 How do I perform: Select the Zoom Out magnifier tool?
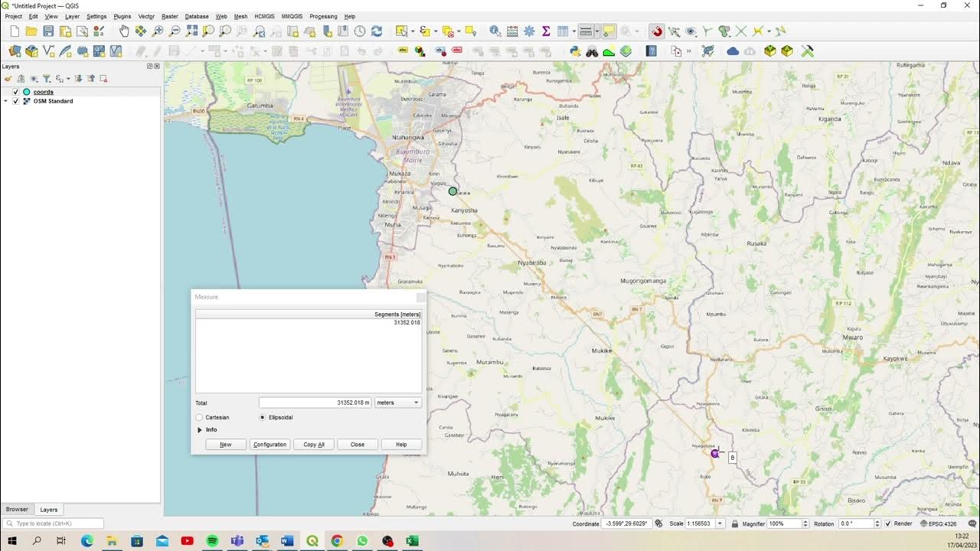click(x=175, y=31)
